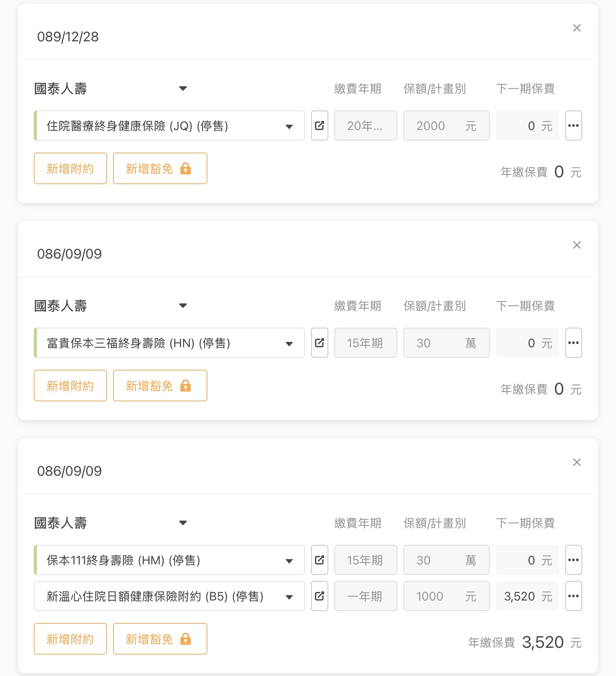Open the 國泰人壽 company selector in first card
The height and width of the screenshot is (676, 616).
pyautogui.click(x=183, y=89)
